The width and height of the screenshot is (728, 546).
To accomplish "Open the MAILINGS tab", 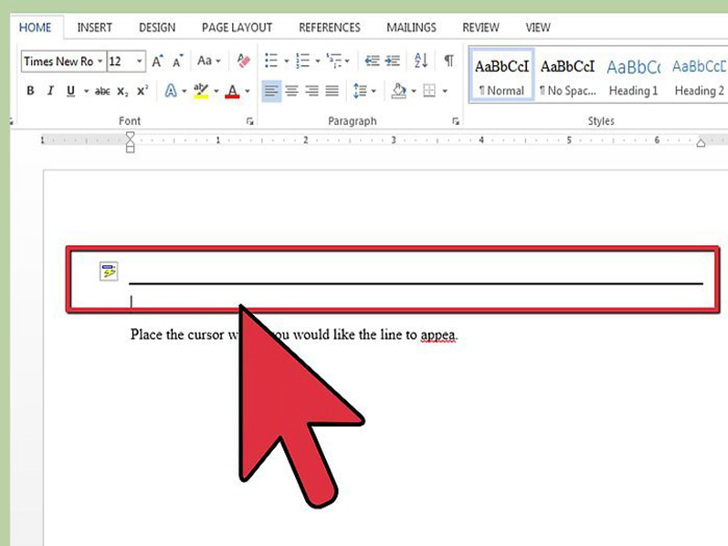I will pos(411,28).
